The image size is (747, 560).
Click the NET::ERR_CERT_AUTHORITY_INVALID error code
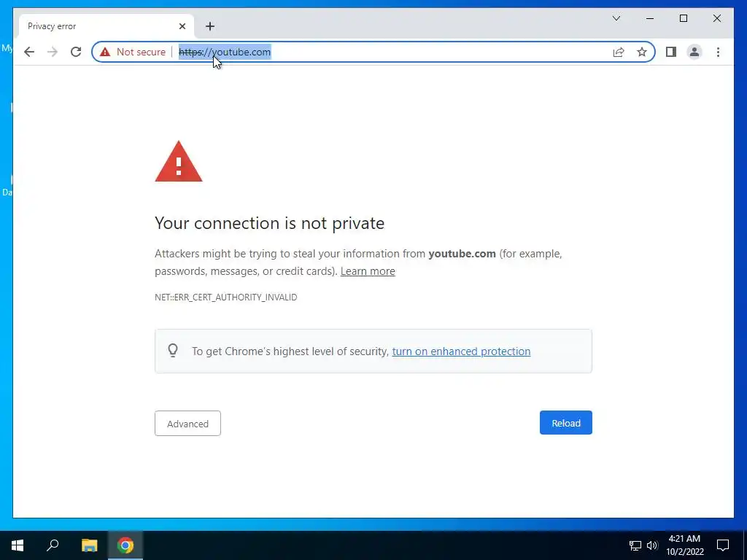click(x=226, y=297)
